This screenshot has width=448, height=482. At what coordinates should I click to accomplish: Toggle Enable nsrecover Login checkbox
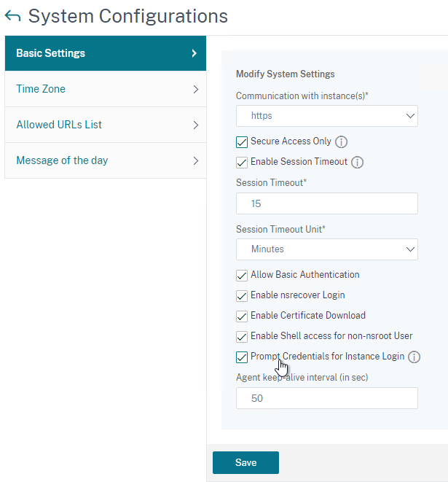242,296
